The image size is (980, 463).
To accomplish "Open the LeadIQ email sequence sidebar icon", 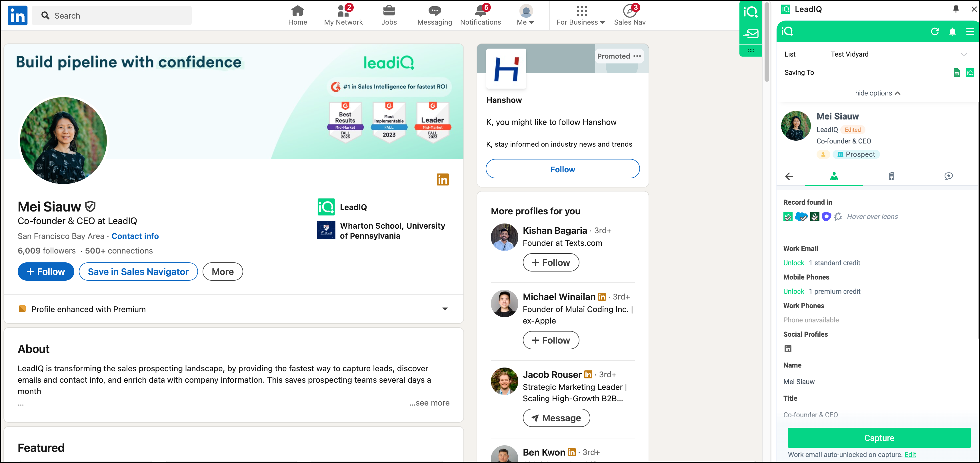I will click(x=751, y=34).
